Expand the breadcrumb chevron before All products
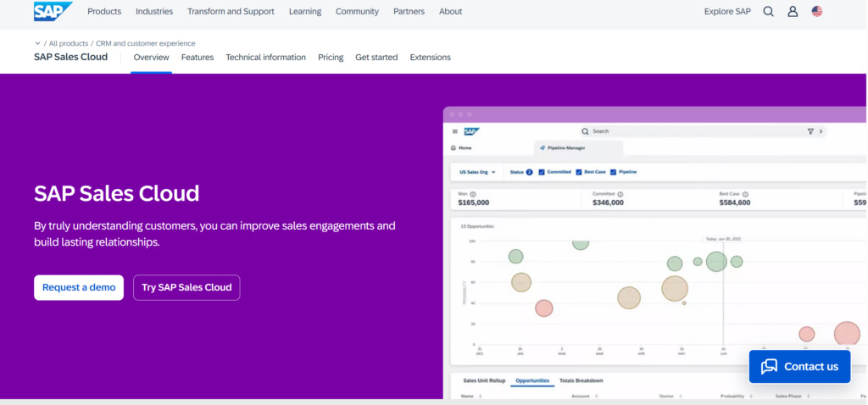 pyautogui.click(x=37, y=43)
